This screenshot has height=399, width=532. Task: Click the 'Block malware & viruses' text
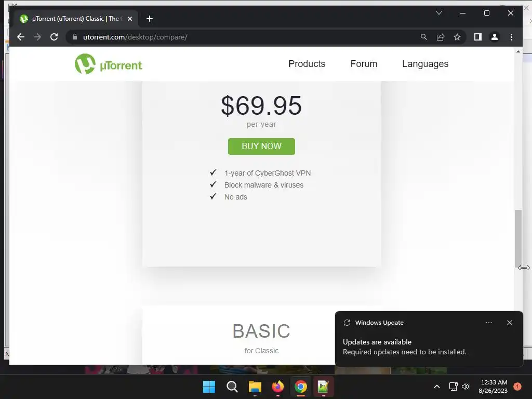[263, 185]
